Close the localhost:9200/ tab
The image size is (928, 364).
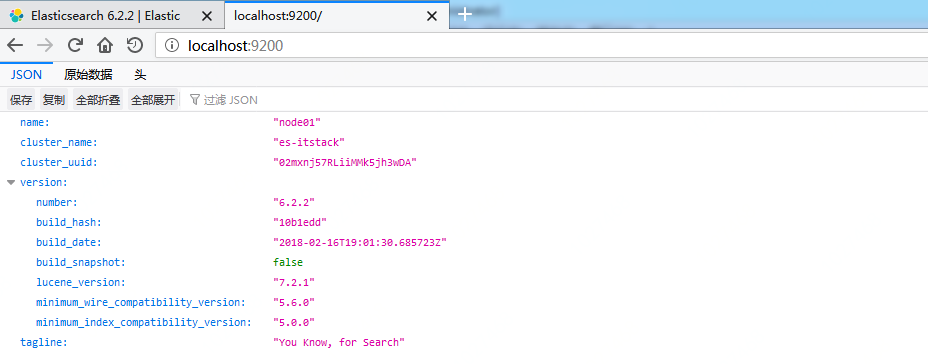[432, 16]
